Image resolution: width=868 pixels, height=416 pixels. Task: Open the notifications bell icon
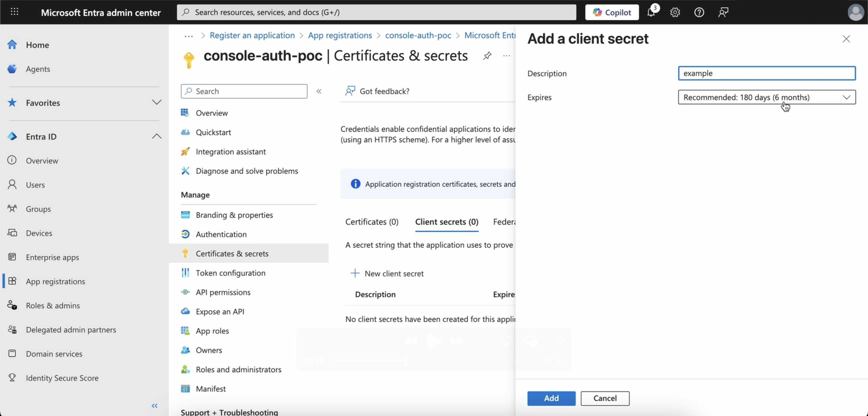[651, 12]
